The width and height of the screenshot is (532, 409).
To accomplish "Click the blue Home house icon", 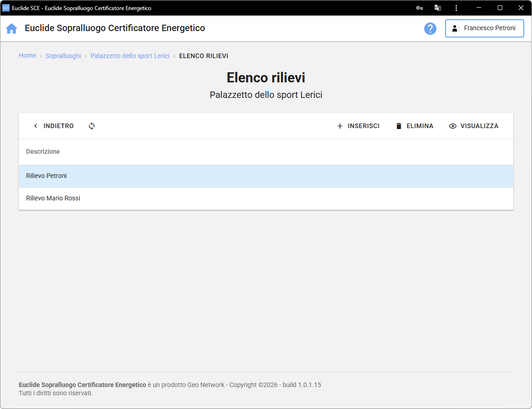I will pos(11,28).
